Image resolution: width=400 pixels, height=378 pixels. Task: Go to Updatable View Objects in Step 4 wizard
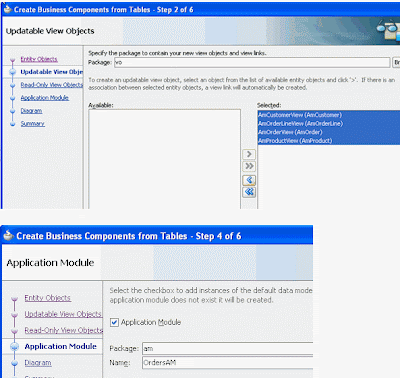pos(63,314)
